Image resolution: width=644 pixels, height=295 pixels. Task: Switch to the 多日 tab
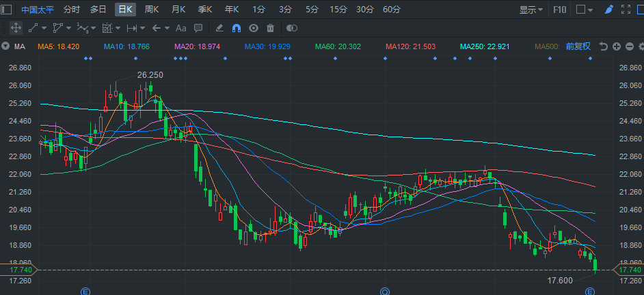pos(98,9)
